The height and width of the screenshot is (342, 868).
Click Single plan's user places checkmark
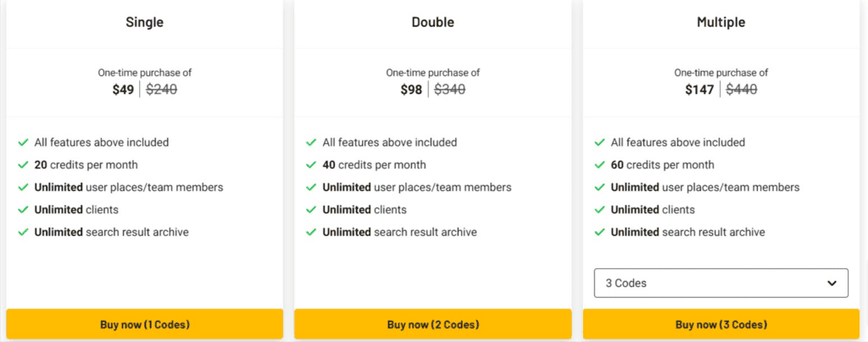[23, 187]
